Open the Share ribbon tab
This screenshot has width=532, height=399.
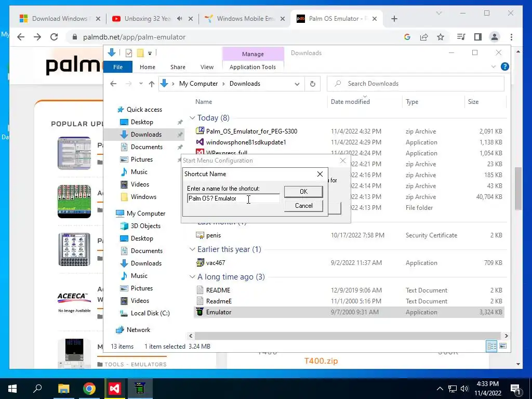(x=178, y=67)
